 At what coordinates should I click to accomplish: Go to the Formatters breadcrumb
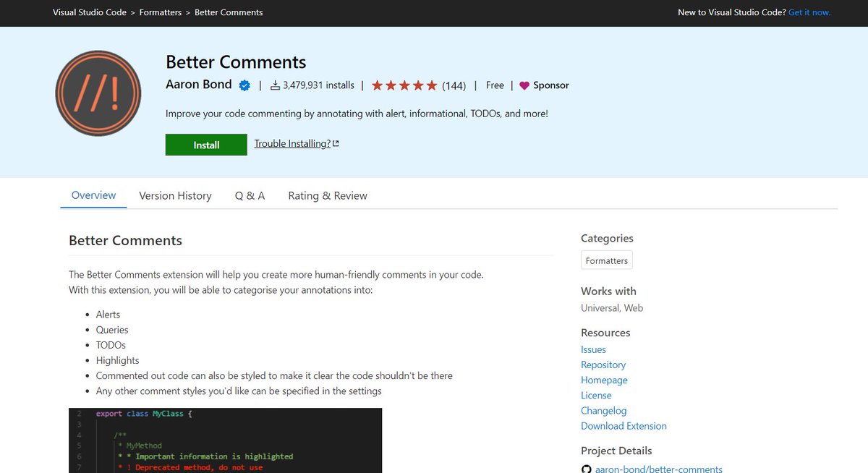(x=161, y=12)
